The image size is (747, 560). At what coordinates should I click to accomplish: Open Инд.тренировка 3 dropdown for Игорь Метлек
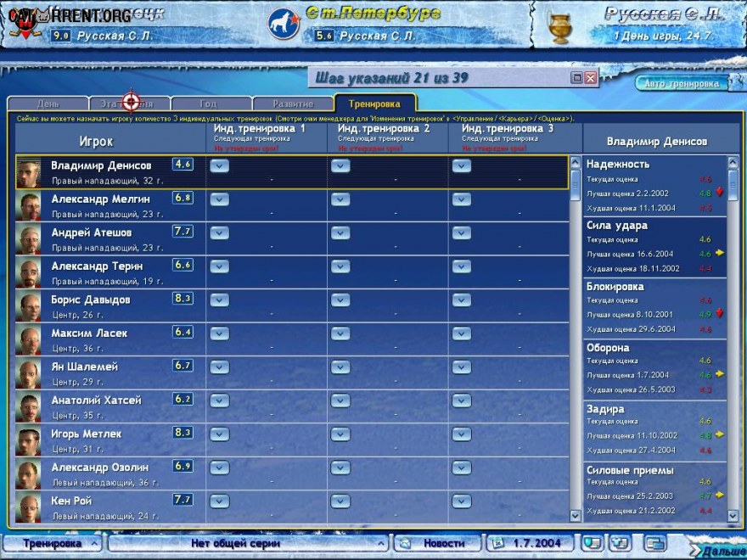[x=462, y=434]
